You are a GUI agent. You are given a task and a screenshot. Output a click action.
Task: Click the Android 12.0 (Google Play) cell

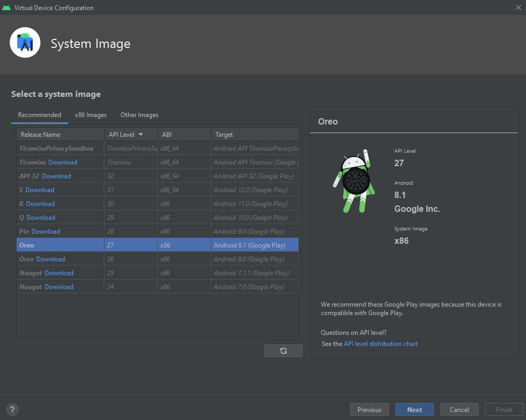(255, 190)
